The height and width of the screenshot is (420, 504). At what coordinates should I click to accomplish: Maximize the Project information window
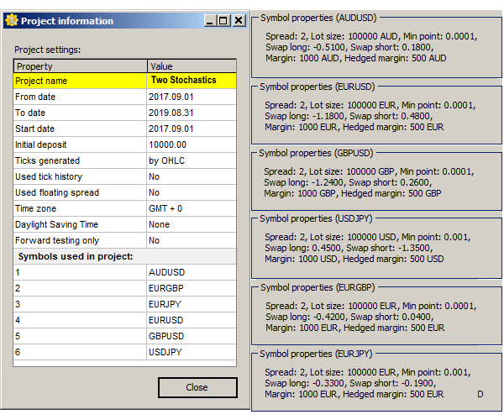click(223, 20)
